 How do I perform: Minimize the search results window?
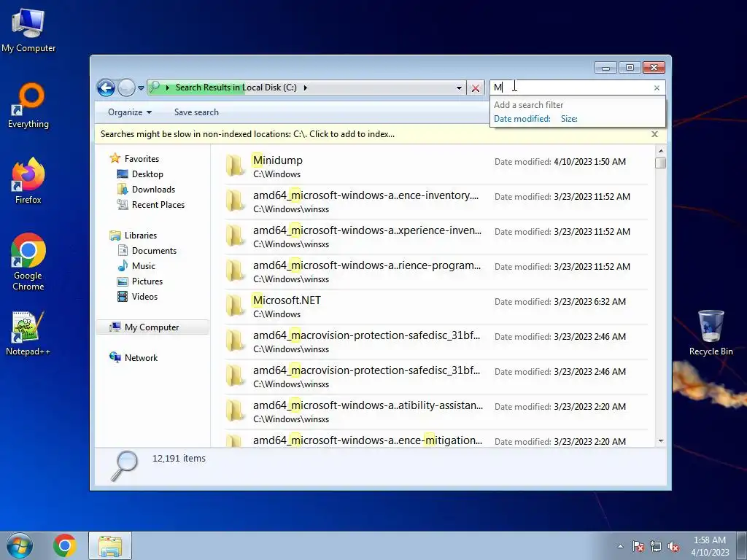coord(605,68)
